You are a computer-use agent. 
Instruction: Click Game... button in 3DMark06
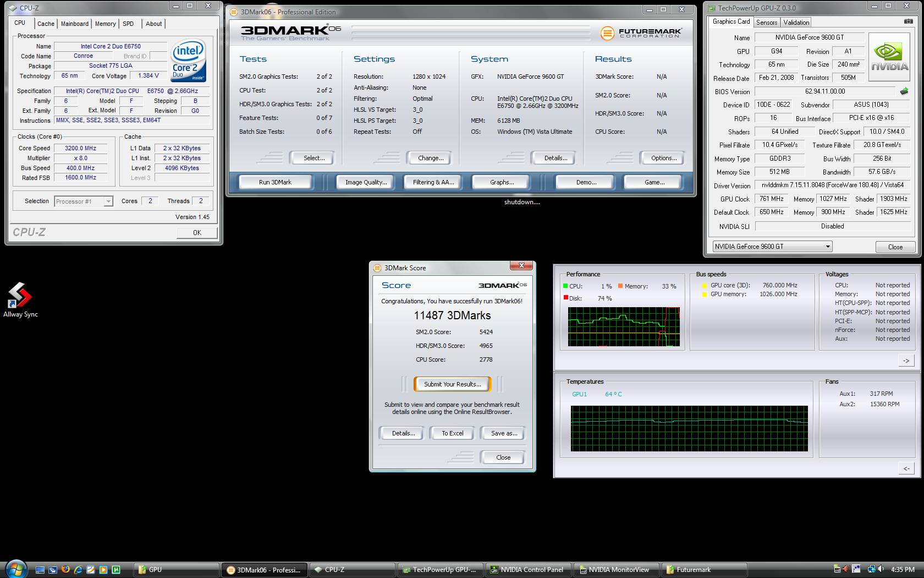pos(654,182)
